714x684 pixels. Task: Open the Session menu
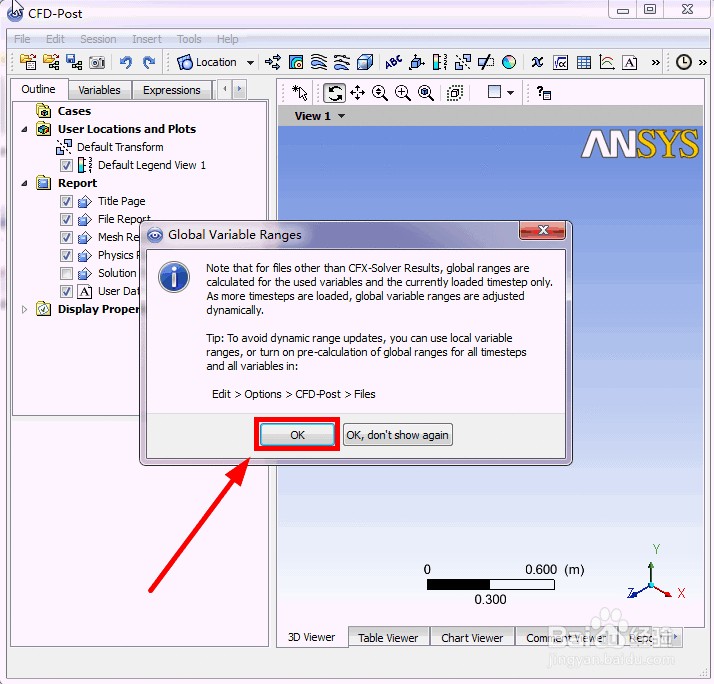(x=98, y=39)
